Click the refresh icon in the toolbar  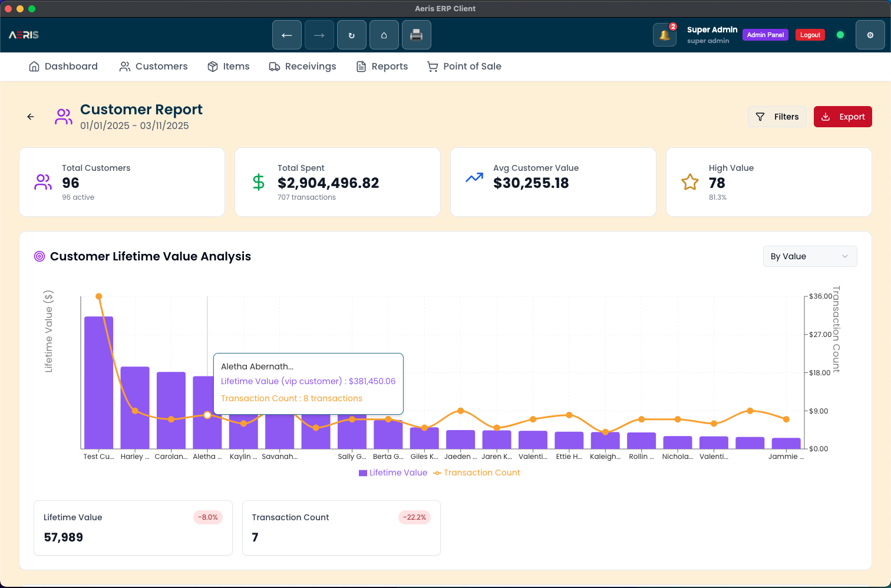coord(352,35)
